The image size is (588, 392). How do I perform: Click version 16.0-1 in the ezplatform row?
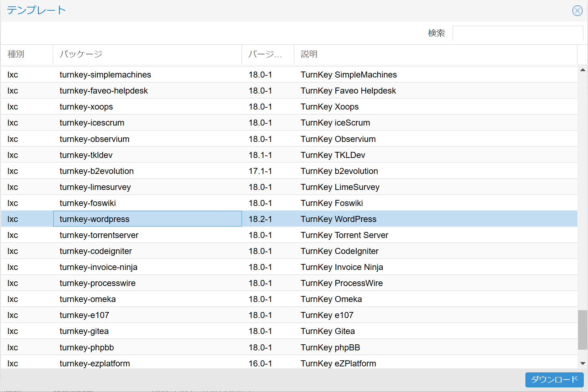tap(260, 364)
